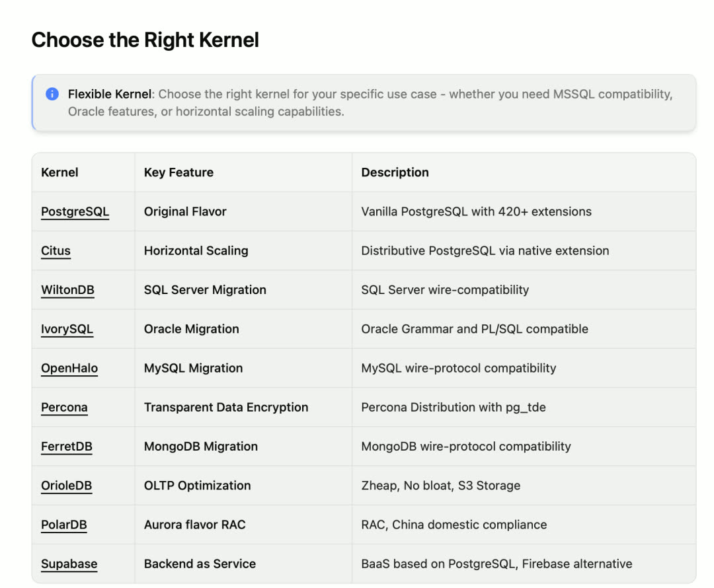Open the Supabase kernel link
Image resolution: width=714 pixels, height=588 pixels.
[69, 564]
